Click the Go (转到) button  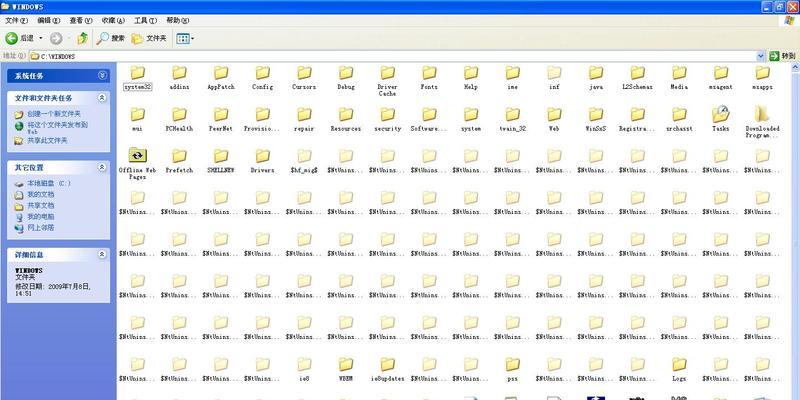click(782, 56)
